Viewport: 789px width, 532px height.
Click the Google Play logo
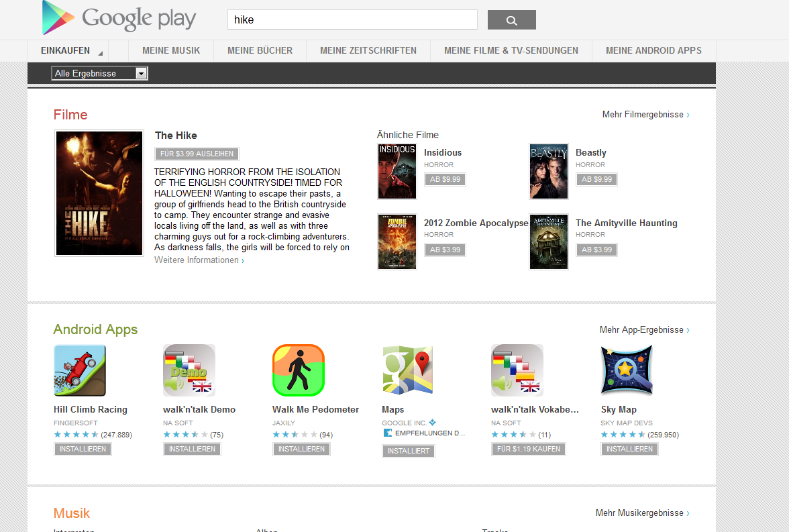[x=119, y=18]
